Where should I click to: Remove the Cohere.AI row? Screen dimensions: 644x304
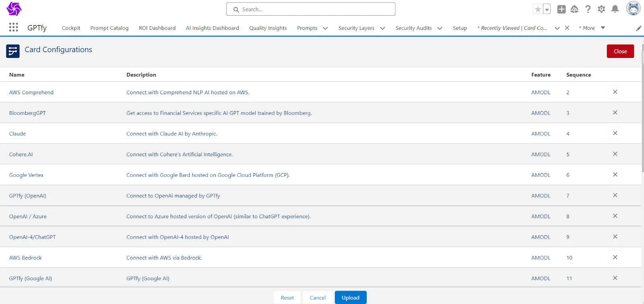615,154
